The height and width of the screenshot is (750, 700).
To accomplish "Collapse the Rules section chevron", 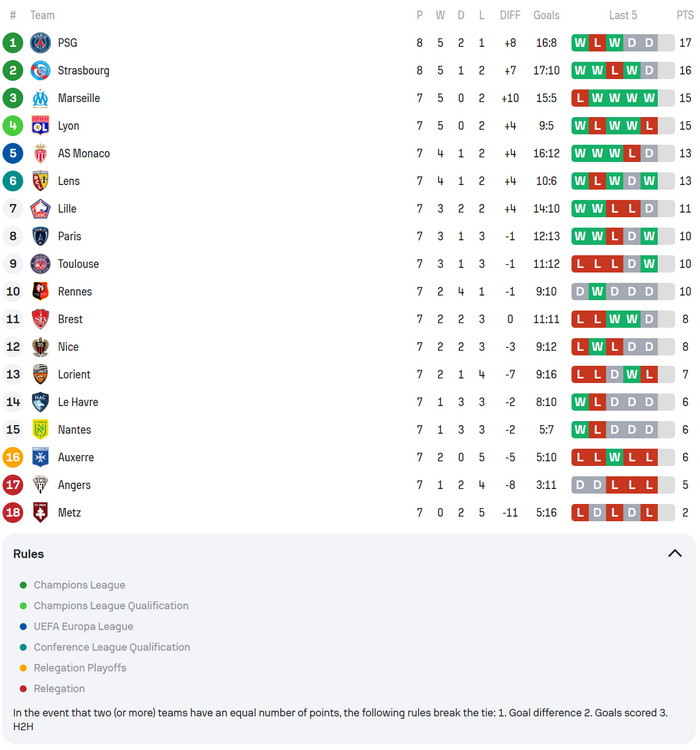I will pyautogui.click(x=674, y=554).
